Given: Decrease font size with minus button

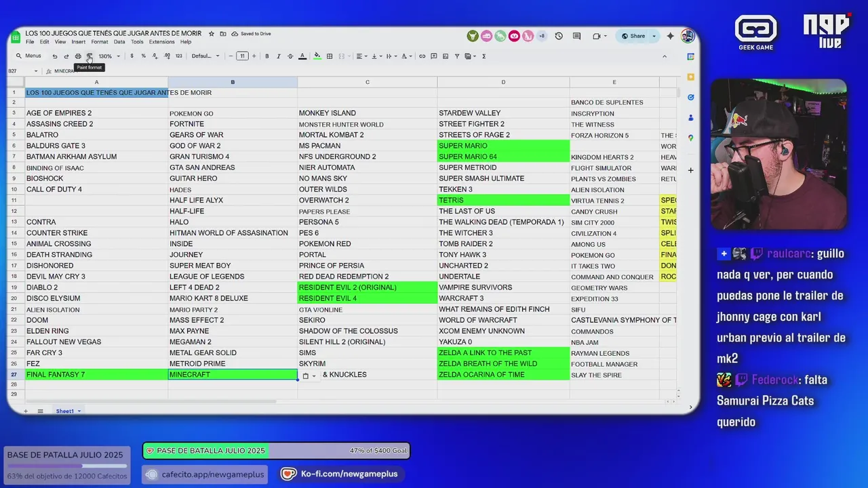Looking at the screenshot, I should pos(231,56).
